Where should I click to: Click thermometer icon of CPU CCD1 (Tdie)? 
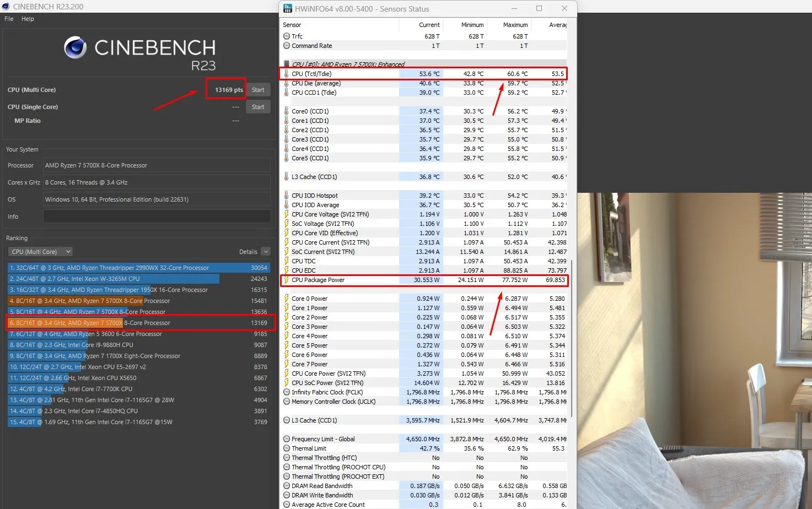coord(287,93)
